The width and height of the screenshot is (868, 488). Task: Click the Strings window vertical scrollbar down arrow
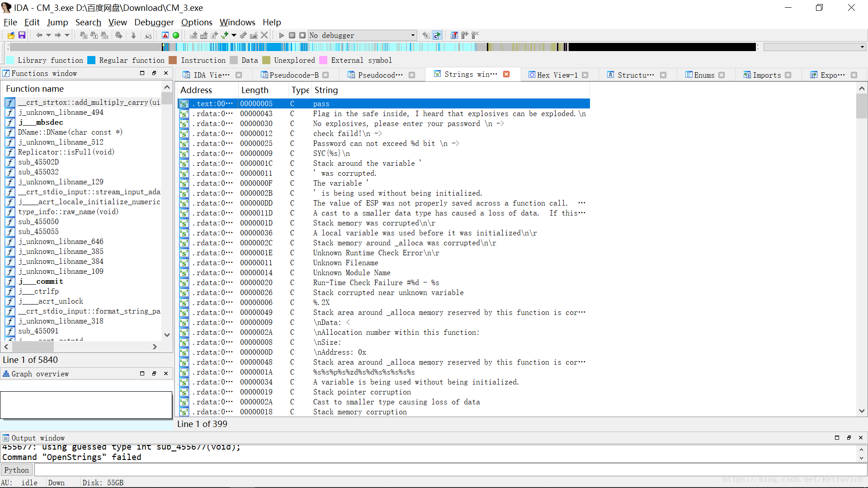click(862, 411)
